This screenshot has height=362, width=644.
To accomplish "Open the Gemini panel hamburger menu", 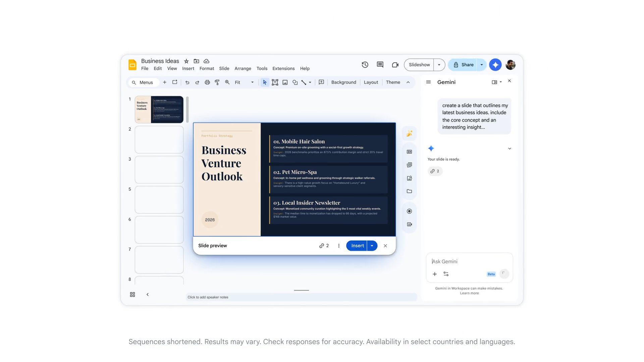I will tap(428, 82).
